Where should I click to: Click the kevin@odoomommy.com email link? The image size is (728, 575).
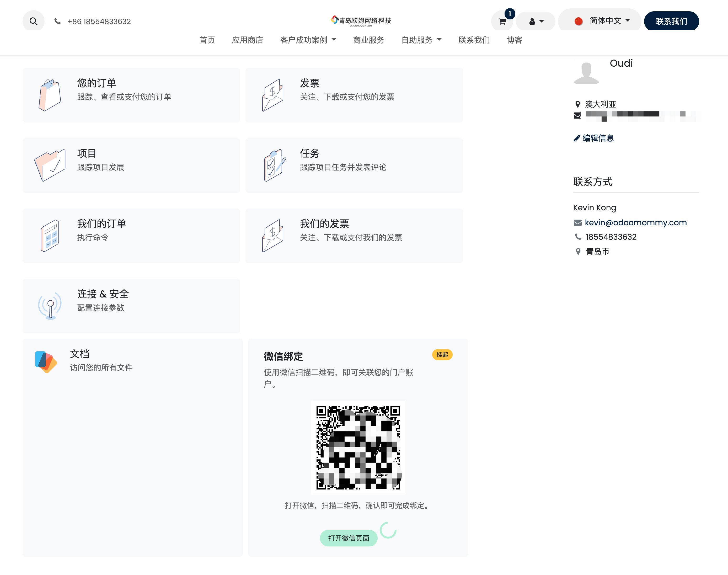tap(635, 222)
